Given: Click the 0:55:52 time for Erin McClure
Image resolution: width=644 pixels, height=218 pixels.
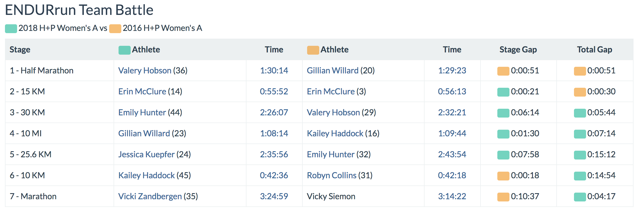Looking at the screenshot, I should pos(274,92).
